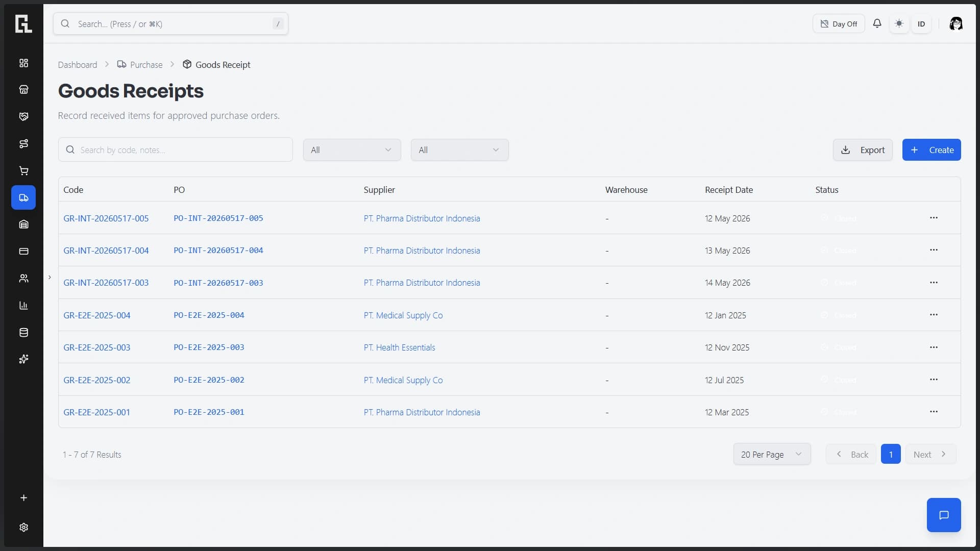Click the user avatar at top right
Screen dimensions: 980x551
click(955, 23)
